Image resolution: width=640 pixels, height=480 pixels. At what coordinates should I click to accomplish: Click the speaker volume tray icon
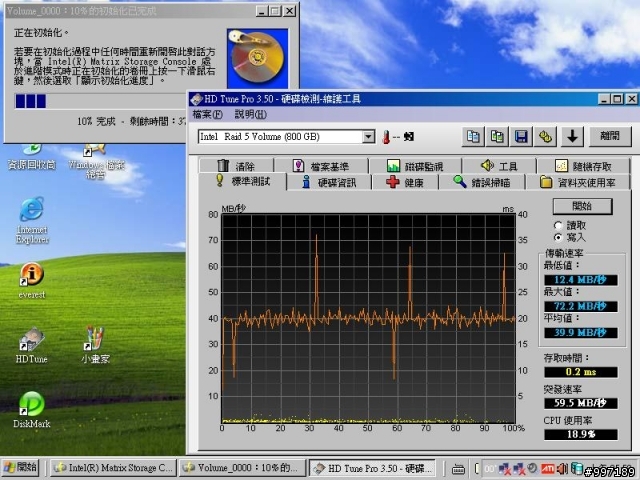(562, 468)
